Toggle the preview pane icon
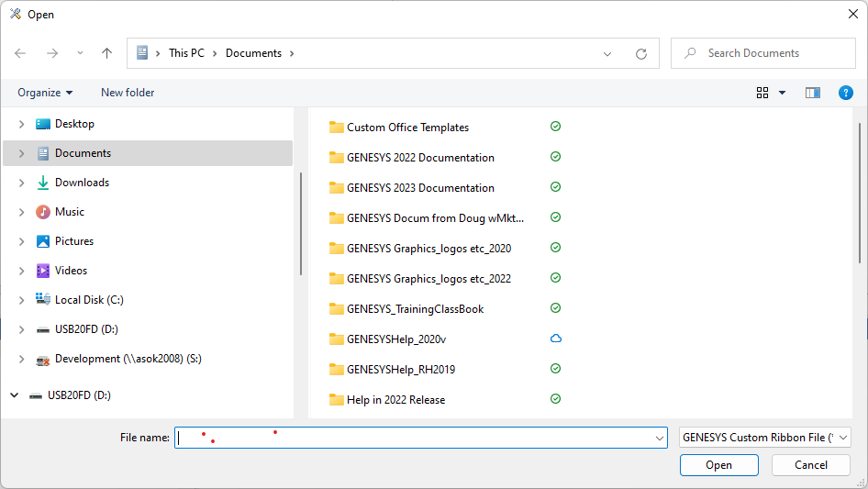This screenshot has width=868, height=489. coord(812,93)
